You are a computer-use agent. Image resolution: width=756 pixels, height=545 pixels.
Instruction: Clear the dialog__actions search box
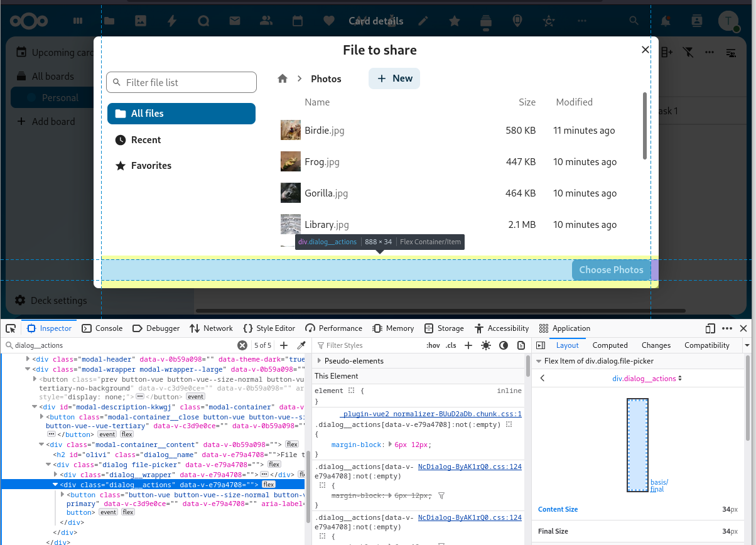coord(242,345)
